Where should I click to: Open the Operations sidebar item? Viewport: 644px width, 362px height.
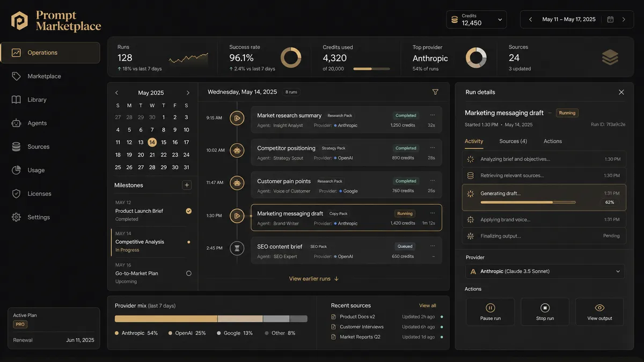(x=50, y=53)
